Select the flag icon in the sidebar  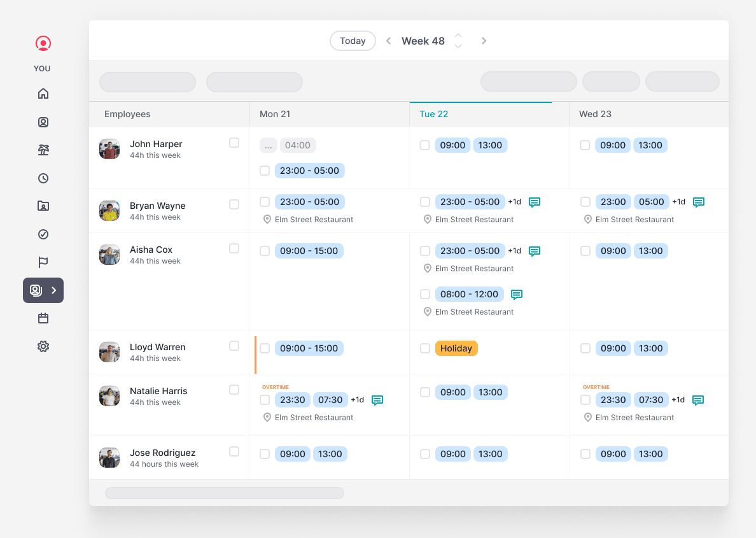click(43, 262)
